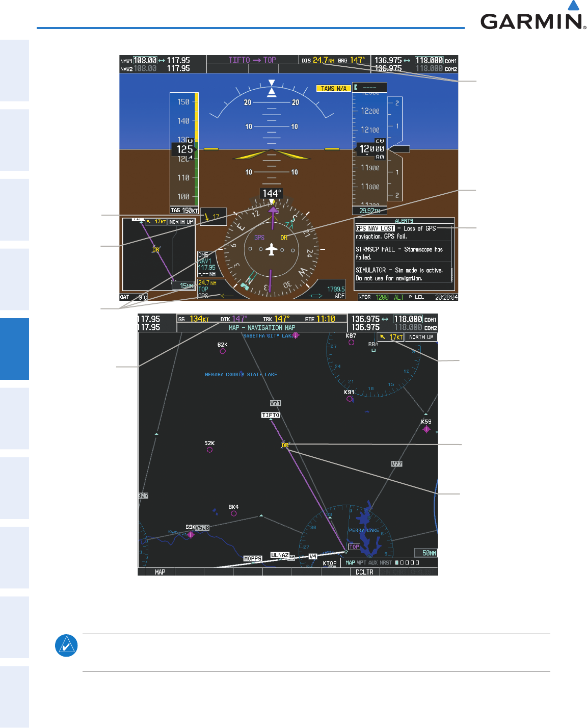This screenshot has height=728, width=587.
Task: Select the DCLTR softkey
Action: 364,572
